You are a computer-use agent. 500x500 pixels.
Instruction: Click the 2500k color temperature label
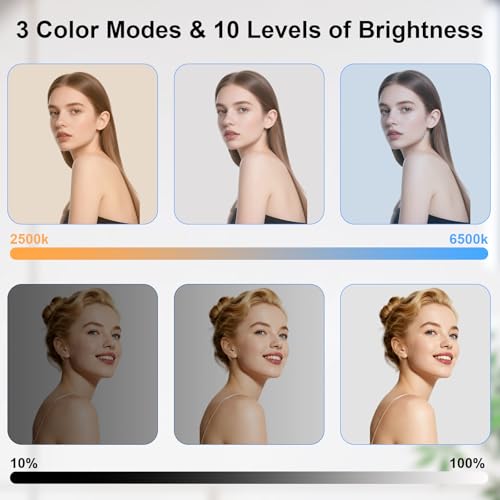pos(29,239)
